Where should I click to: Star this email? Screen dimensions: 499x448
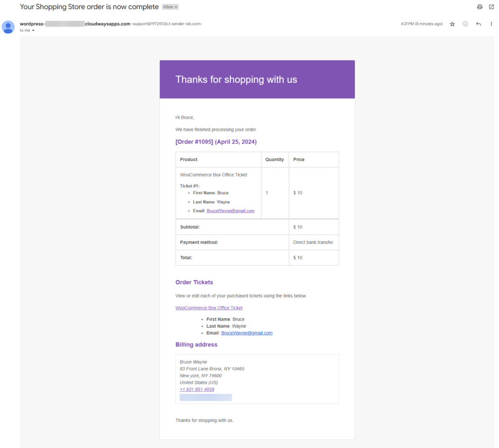coord(452,24)
